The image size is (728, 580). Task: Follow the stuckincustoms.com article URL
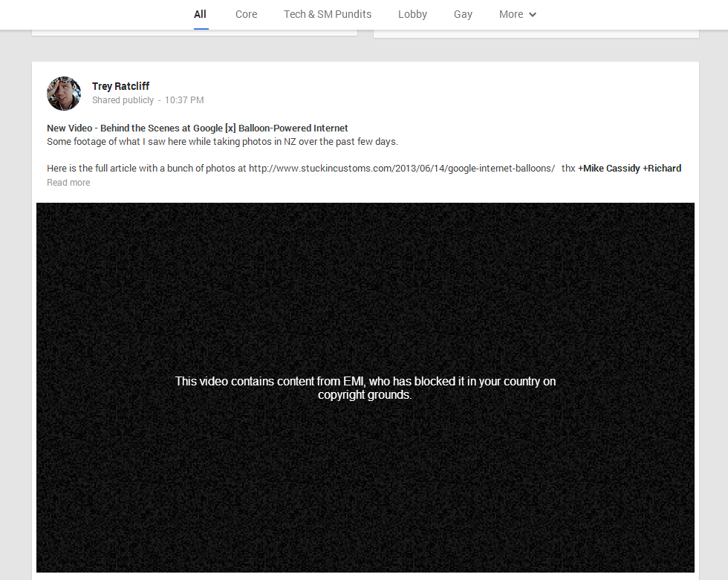point(401,168)
